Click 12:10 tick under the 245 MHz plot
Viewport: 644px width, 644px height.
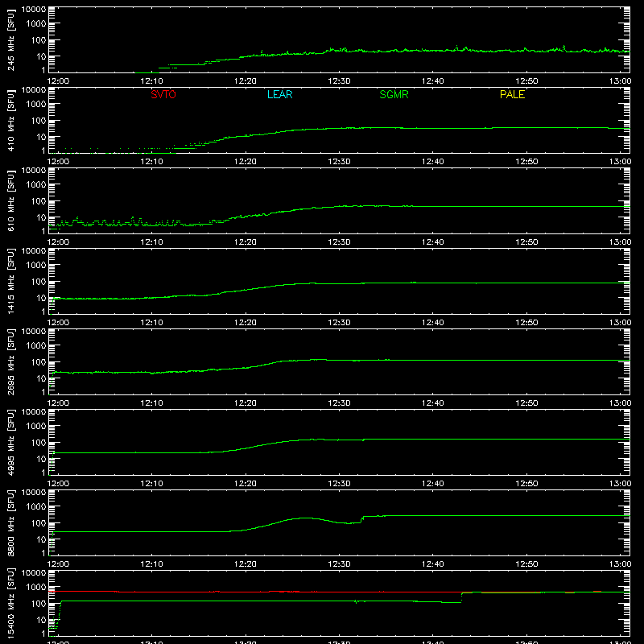pos(151,81)
